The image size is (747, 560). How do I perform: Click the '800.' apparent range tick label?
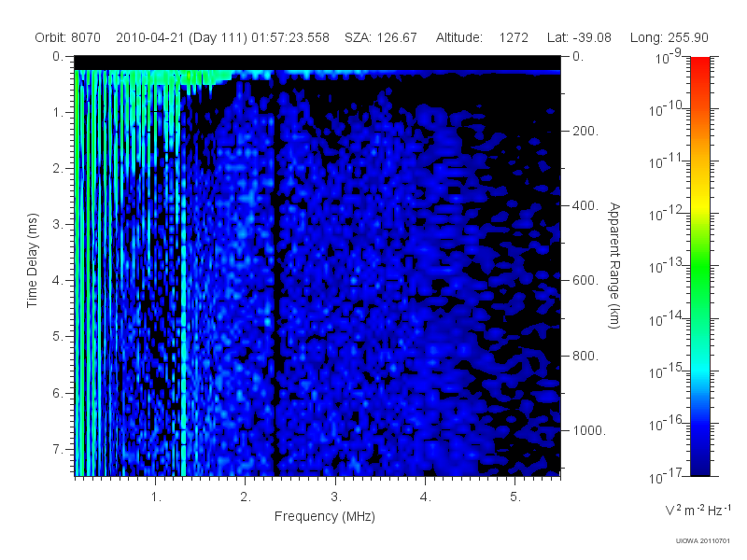[x=585, y=356]
